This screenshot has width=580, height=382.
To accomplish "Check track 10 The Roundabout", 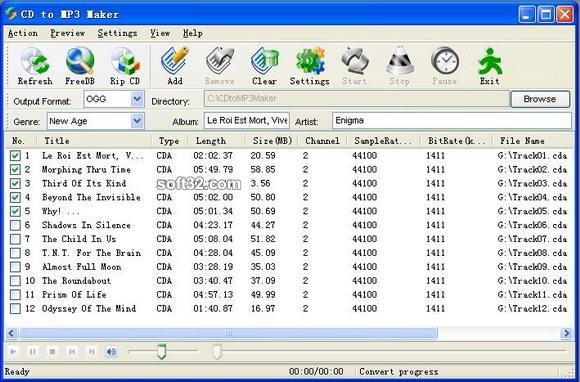I will (15, 281).
